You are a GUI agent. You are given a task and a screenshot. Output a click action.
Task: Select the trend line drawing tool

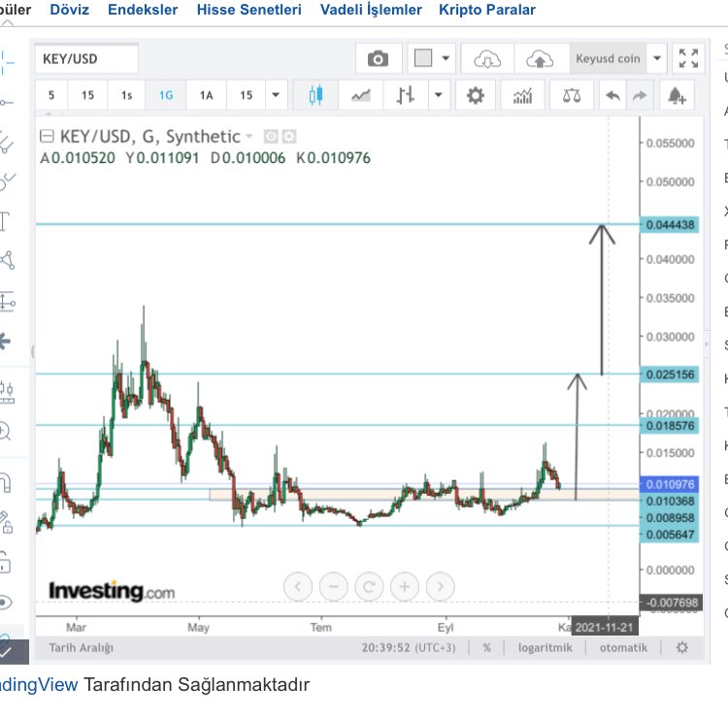tap(7, 102)
